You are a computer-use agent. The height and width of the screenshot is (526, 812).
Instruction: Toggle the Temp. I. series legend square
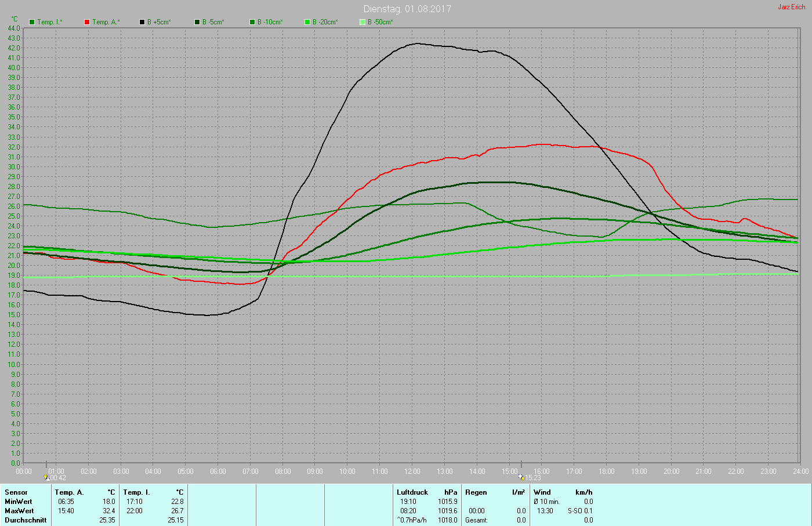[x=32, y=22]
